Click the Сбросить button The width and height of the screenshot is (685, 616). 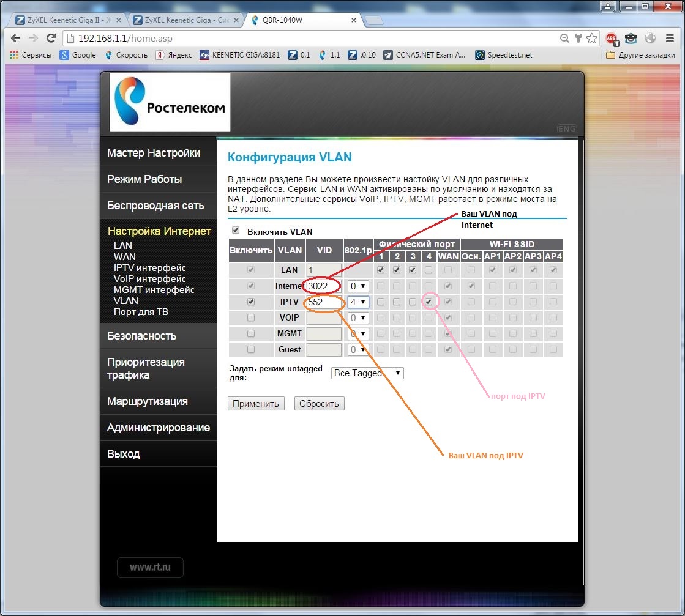click(320, 403)
